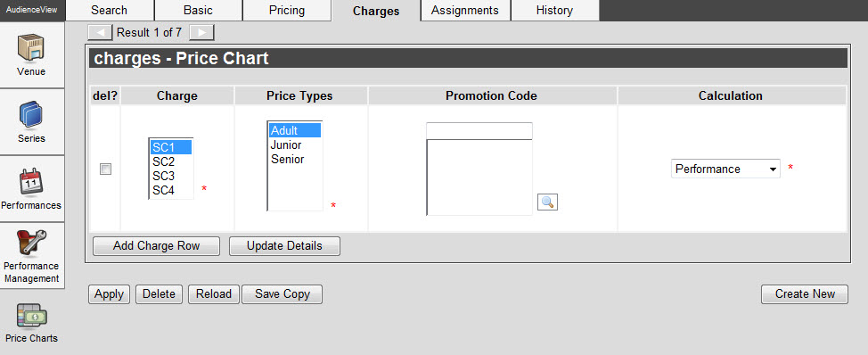This screenshot has height=355, width=868.
Task: Go to previous result arrow
Action: pos(100,33)
